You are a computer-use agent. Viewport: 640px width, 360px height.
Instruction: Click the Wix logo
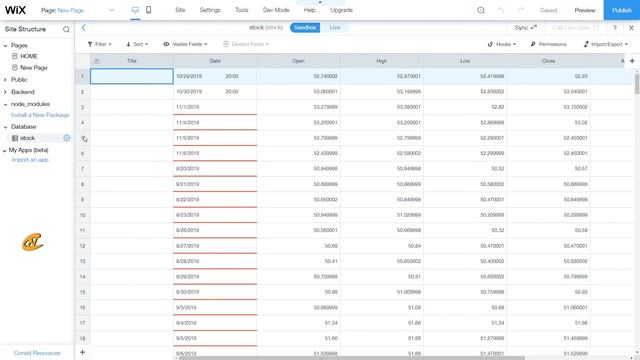tap(16, 10)
